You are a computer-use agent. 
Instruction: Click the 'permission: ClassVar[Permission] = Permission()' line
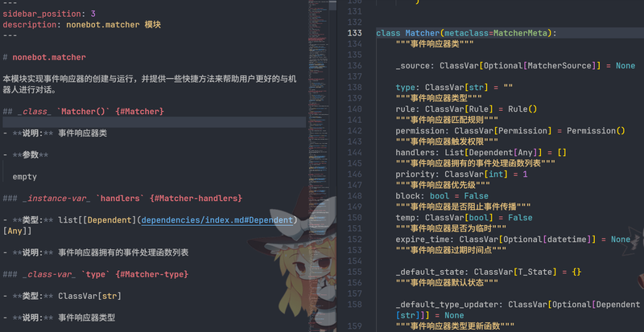[510, 131]
